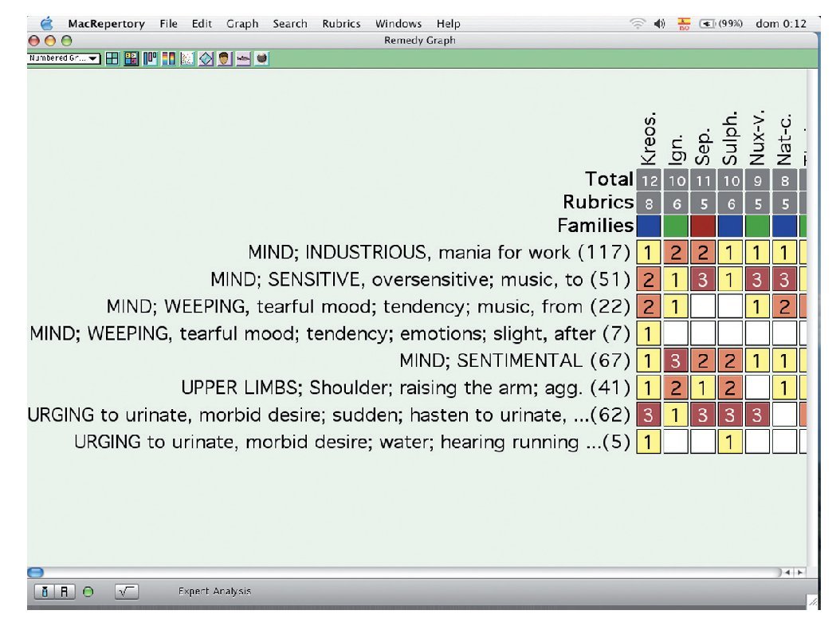
Task: Click the four-pane grid view toolbar icon
Action: coord(112,59)
